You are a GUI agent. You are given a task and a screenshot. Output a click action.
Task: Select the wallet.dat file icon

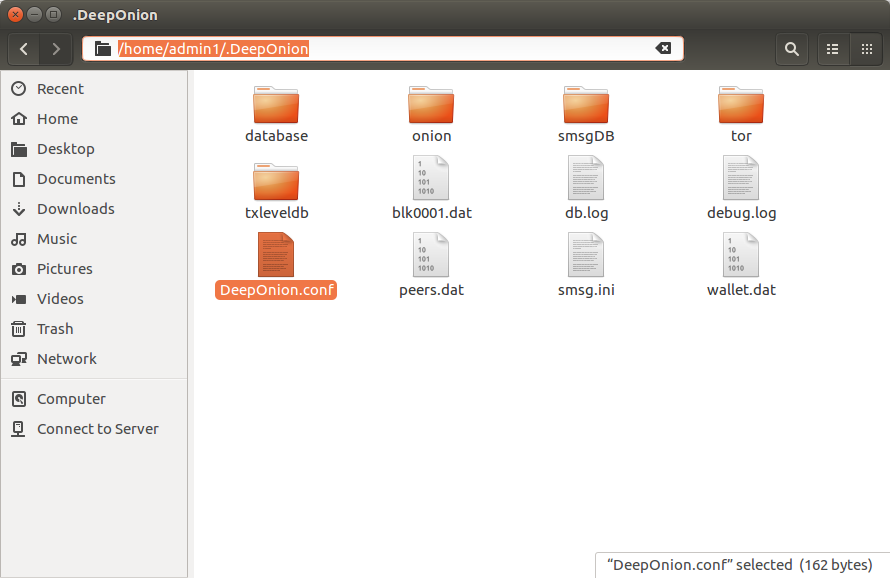741,255
